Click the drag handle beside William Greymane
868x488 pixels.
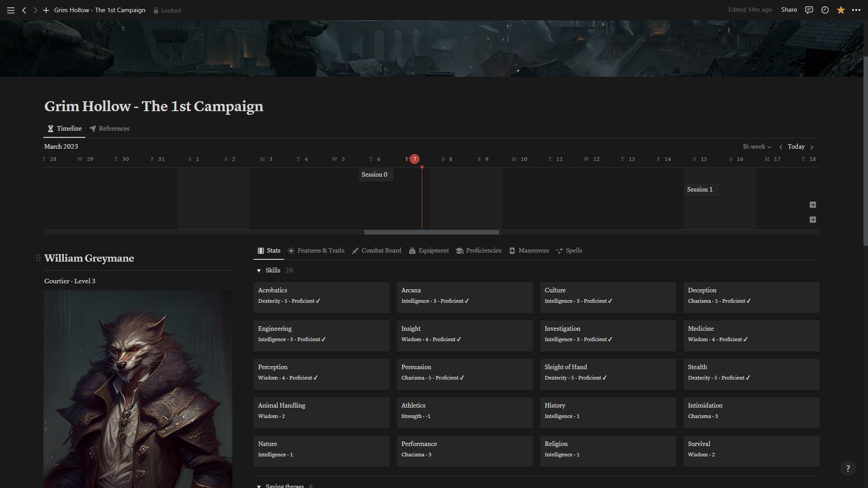[38, 258]
